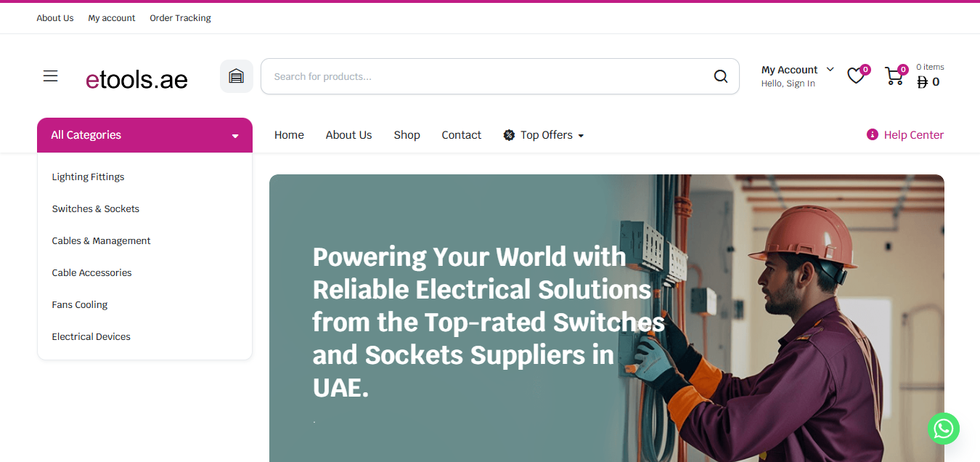Image resolution: width=980 pixels, height=462 pixels.
Task: Open the Order Tracking link
Action: pos(180,18)
